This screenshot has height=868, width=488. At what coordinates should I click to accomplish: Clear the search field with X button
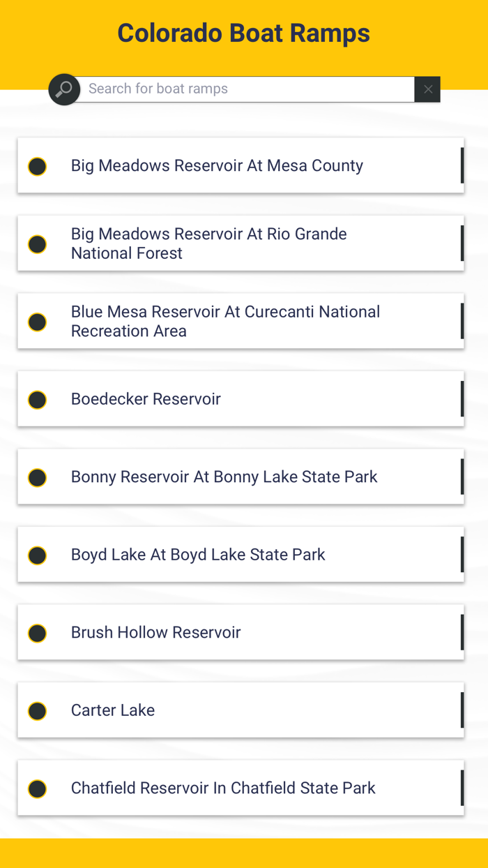[427, 89]
